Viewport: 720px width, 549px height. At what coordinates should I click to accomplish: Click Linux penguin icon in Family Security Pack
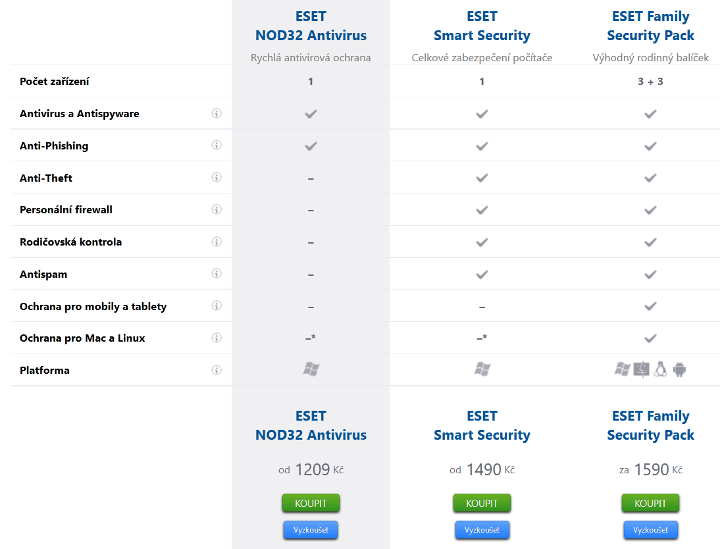point(660,370)
